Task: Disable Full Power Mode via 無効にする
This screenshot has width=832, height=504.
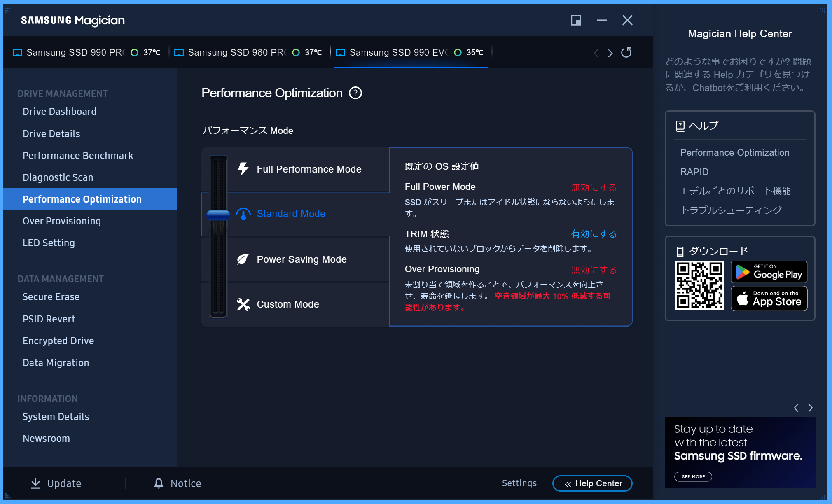Action: 594,187
